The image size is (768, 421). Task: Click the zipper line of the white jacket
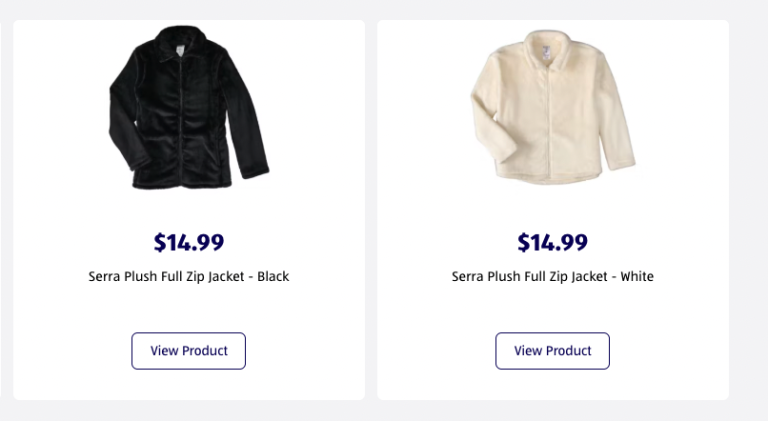(x=549, y=120)
